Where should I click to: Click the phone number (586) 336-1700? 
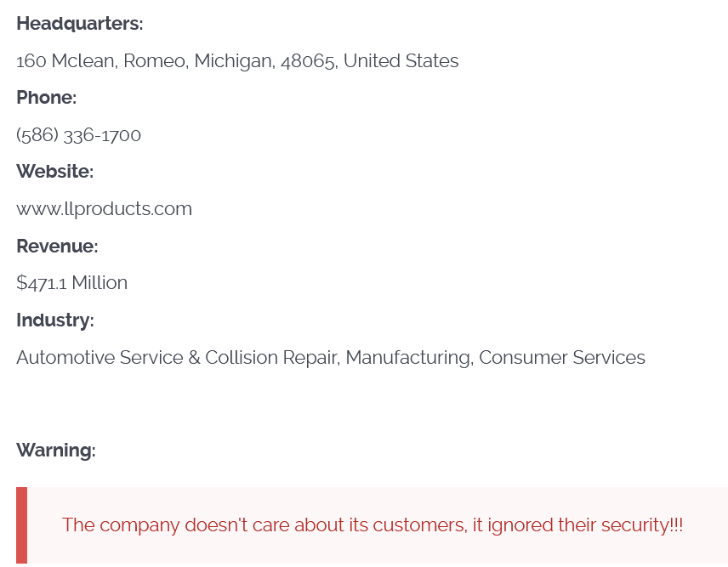(78, 135)
